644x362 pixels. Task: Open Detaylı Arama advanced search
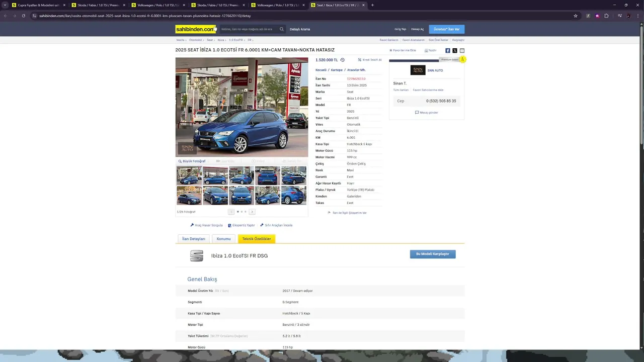tap(300, 29)
